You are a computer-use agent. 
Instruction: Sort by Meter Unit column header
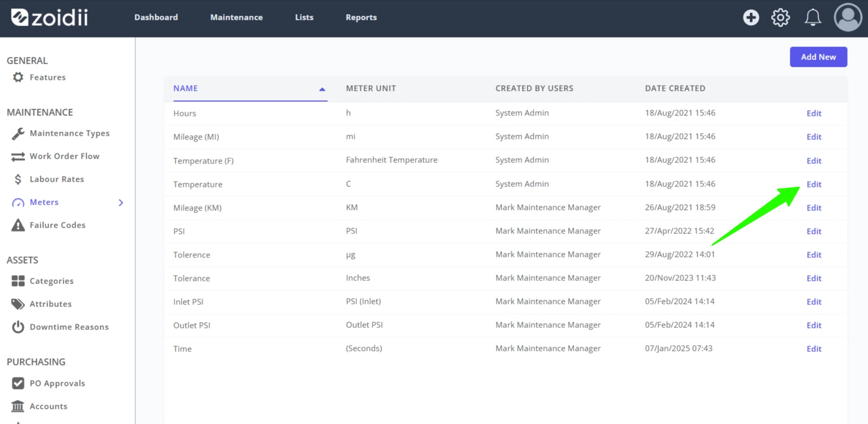371,88
